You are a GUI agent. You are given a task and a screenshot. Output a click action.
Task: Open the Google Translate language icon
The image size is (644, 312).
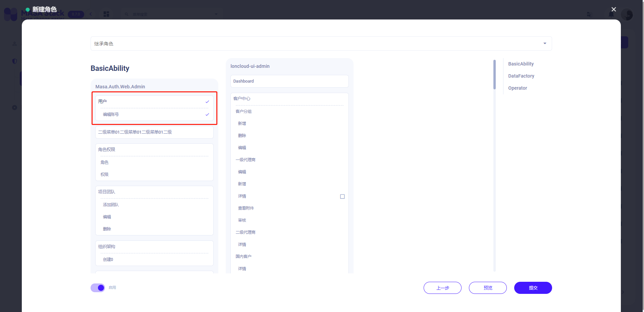pyautogui.click(x=590, y=14)
